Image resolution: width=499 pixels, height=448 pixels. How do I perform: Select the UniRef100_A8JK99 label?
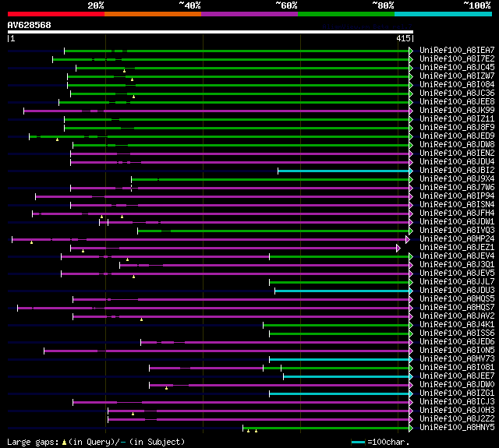[457, 111]
